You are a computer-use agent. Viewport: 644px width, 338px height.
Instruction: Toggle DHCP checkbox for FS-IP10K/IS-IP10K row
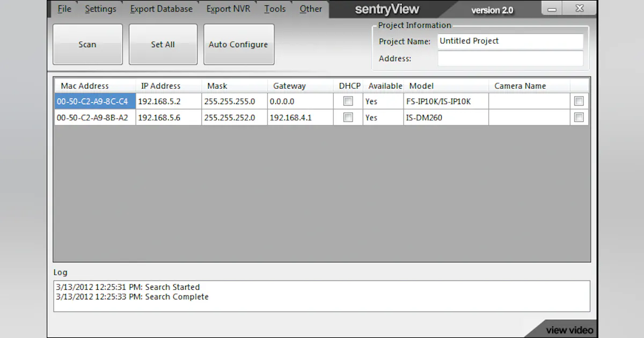(x=348, y=101)
